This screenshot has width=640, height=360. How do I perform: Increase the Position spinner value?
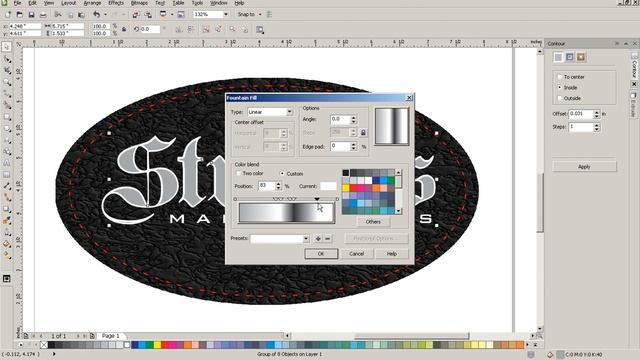(278, 184)
